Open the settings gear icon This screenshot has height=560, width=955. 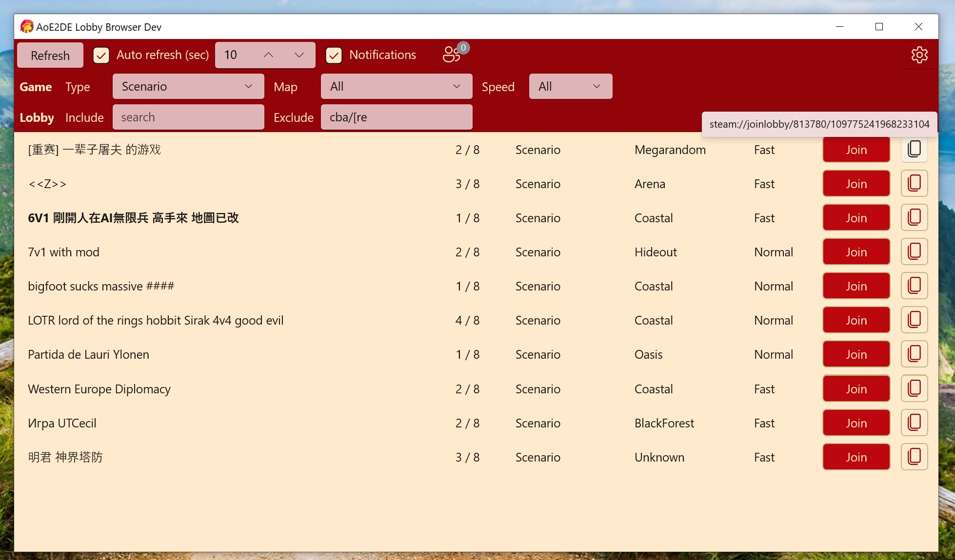[919, 55]
